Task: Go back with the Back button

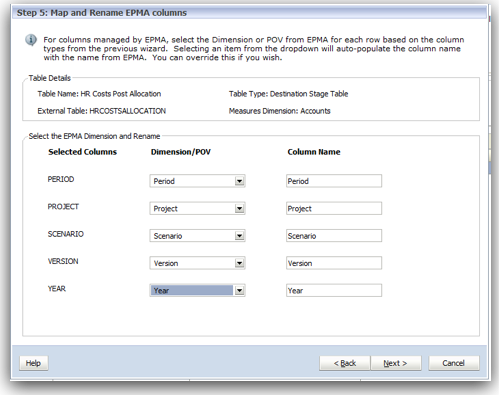Action: click(x=345, y=363)
